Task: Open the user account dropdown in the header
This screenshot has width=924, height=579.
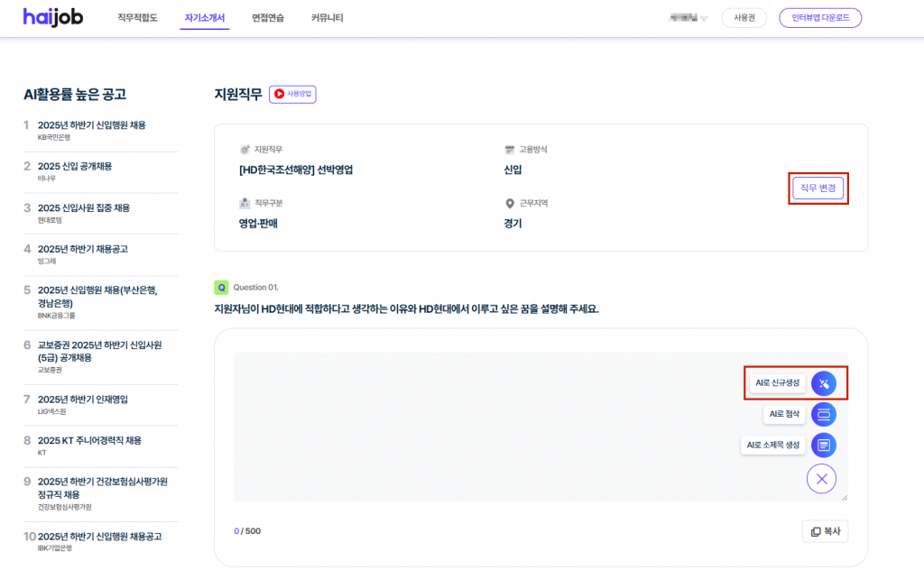Action: click(688, 18)
